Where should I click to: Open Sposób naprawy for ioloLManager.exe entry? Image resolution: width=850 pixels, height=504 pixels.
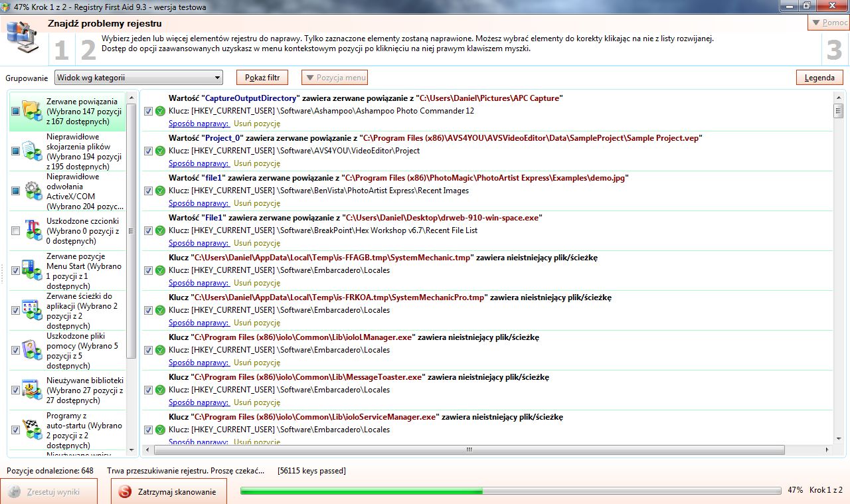[x=199, y=363]
